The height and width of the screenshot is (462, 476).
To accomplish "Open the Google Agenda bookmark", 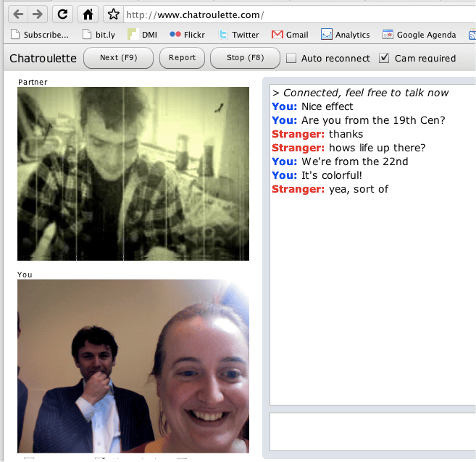I will point(419,35).
